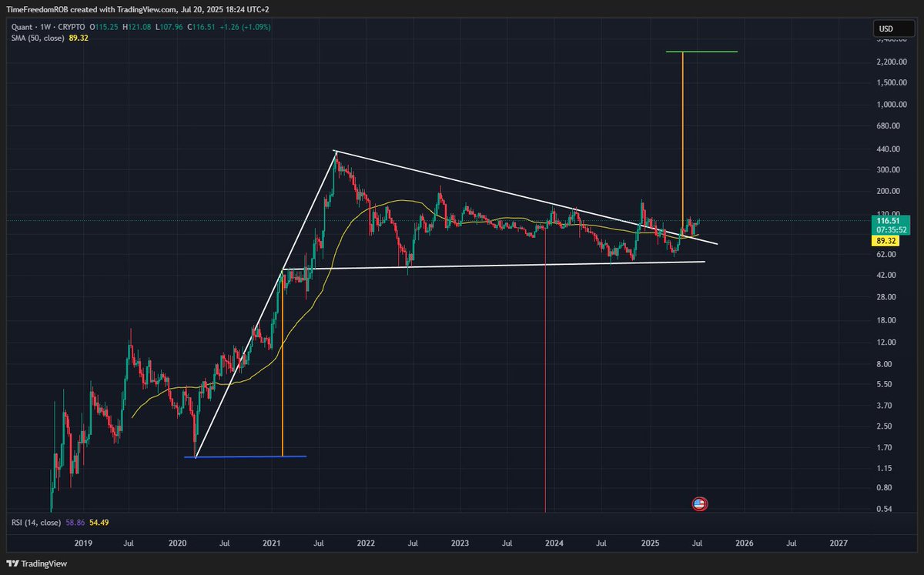Click the yellow SMA price tag 89.32
Viewport: 924px width, 575px height.
(887, 240)
